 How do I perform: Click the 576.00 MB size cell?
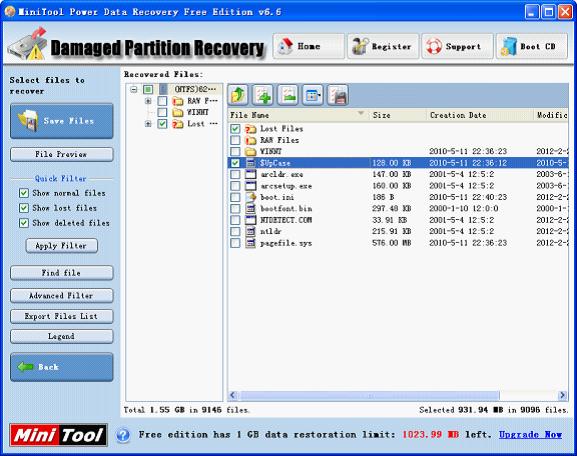click(392, 243)
